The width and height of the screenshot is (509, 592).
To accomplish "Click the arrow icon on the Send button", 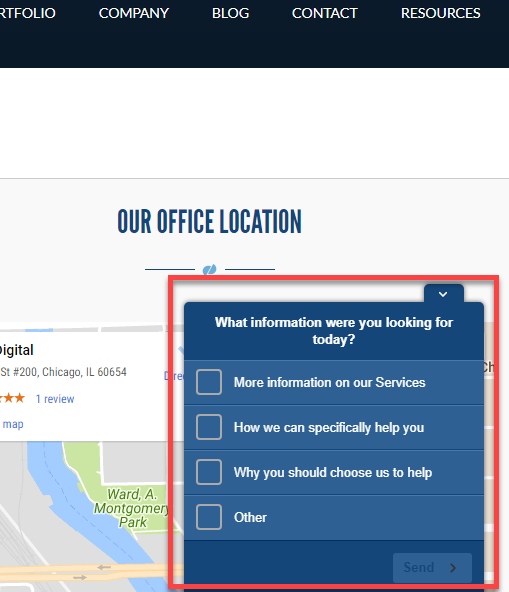I will pos(453,567).
